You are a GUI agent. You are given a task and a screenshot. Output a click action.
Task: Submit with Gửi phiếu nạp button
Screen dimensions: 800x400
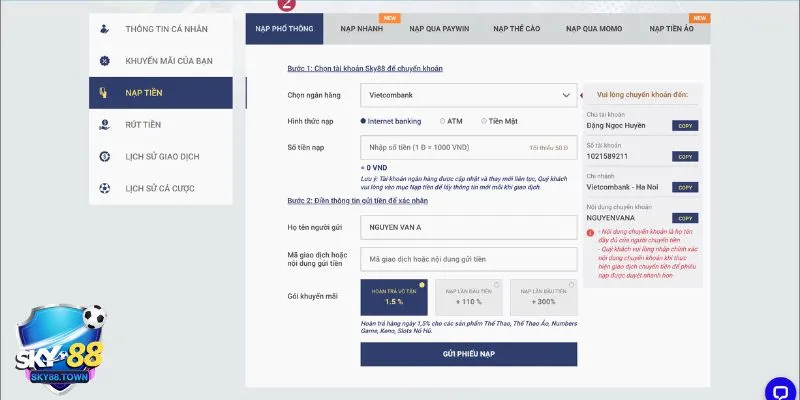pos(468,354)
